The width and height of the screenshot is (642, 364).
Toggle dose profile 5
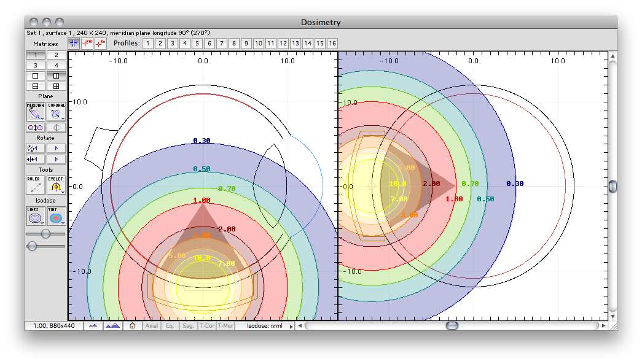coord(197,44)
